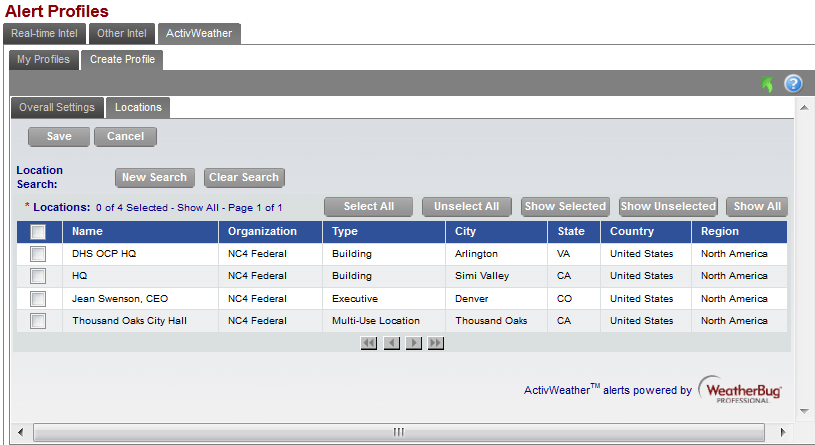The height and width of the screenshot is (445, 815).
Task: Switch to the Real-time Intel tab
Action: 44,33
